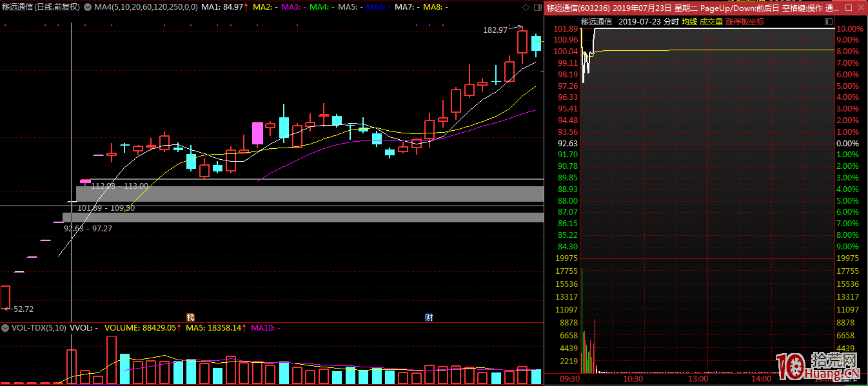The width and height of the screenshot is (868, 386).
Task: Click the 14:00 time axis label
Action: tap(761, 379)
